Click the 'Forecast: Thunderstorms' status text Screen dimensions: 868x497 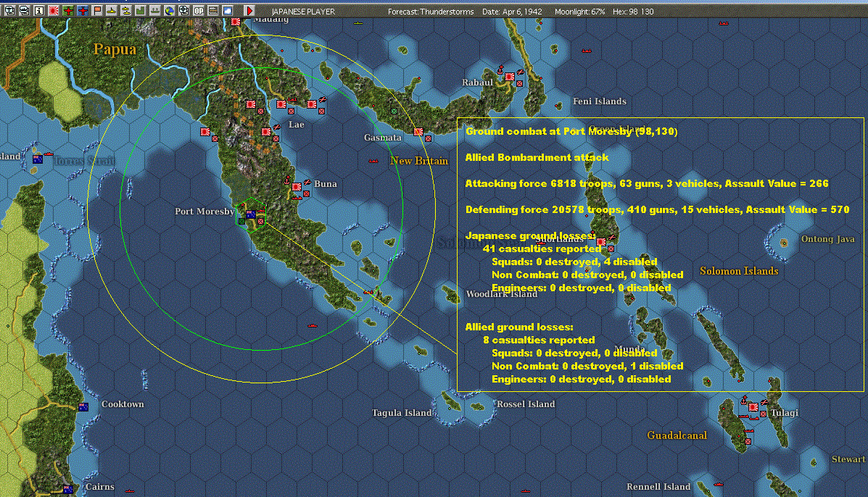[431, 12]
